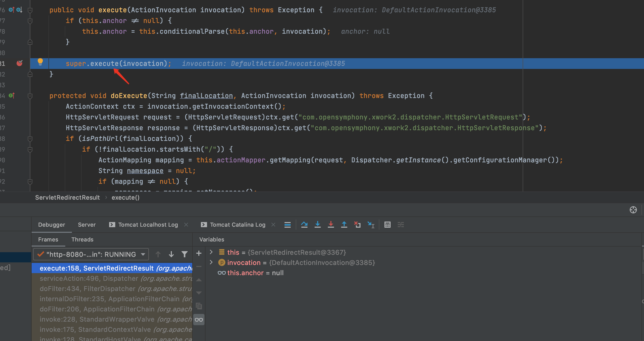This screenshot has width=644, height=341.
Task: Collapse the 'if (this.anchor' block fold marker
Action: [30, 21]
